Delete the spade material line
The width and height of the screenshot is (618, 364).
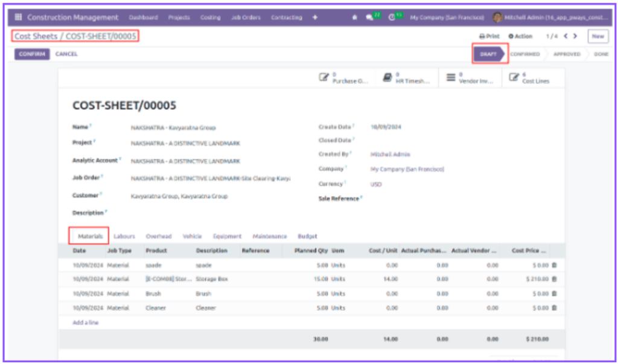[x=554, y=265]
